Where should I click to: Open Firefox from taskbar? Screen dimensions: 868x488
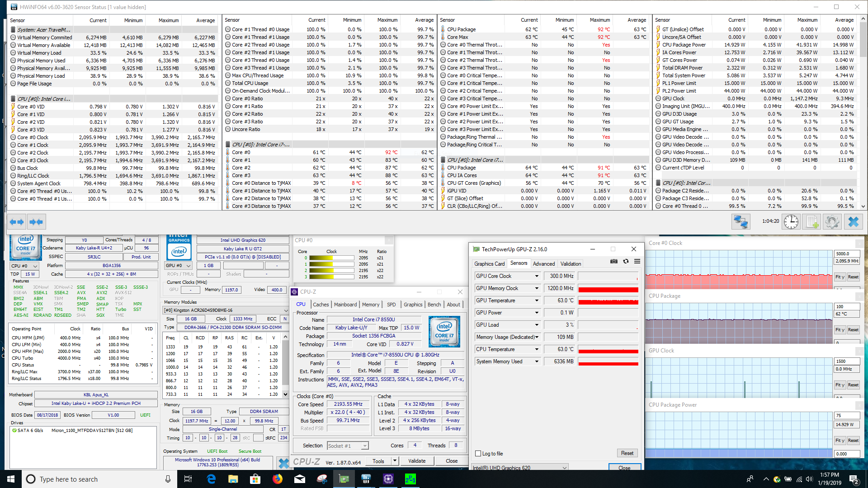(x=278, y=479)
